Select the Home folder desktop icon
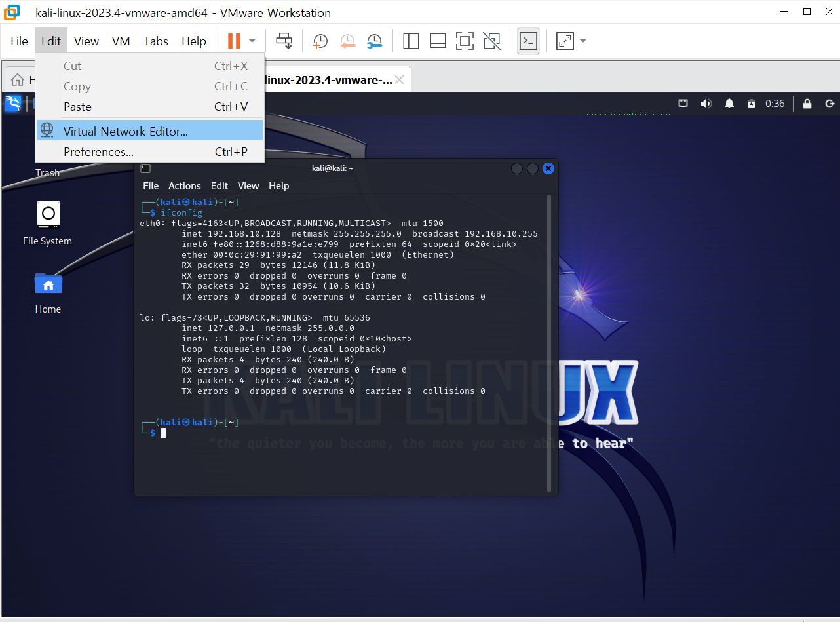The width and height of the screenshot is (840, 622). (48, 292)
